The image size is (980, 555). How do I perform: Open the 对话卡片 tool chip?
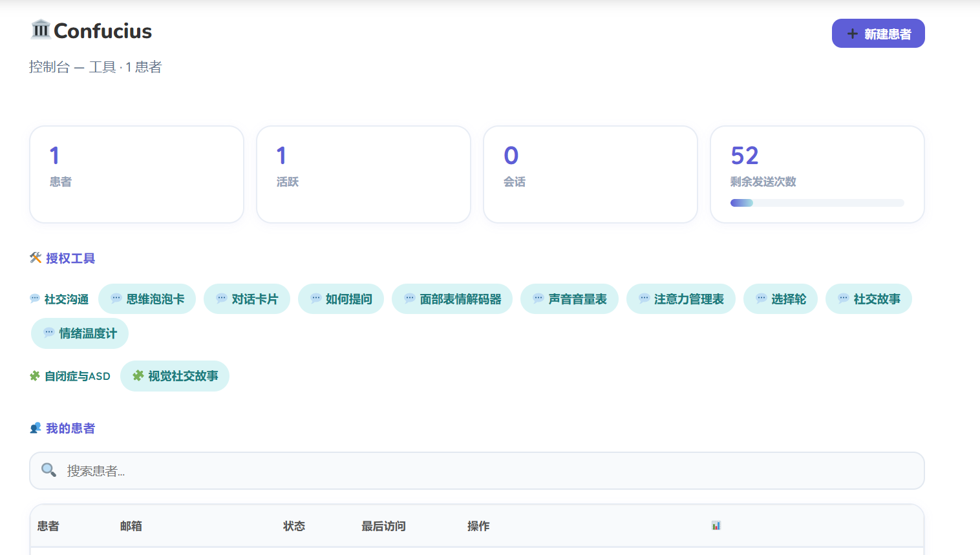247,299
